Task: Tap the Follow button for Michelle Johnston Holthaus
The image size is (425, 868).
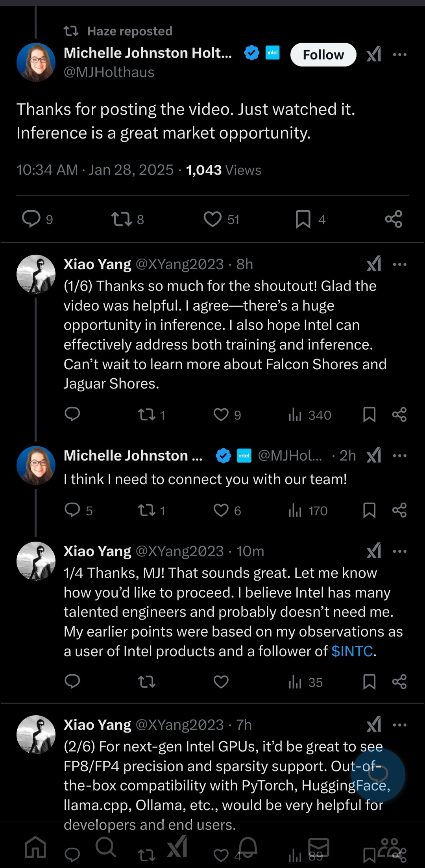Action: pyautogui.click(x=323, y=55)
